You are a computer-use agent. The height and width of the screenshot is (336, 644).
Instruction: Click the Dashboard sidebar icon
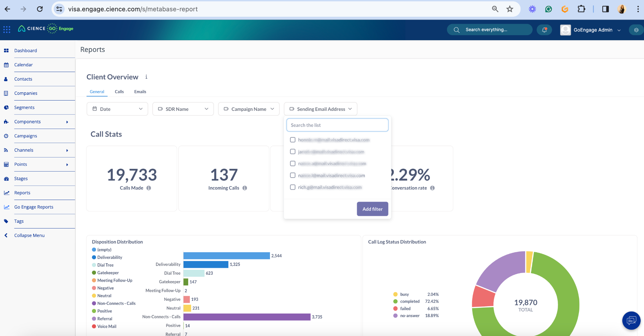coord(6,51)
